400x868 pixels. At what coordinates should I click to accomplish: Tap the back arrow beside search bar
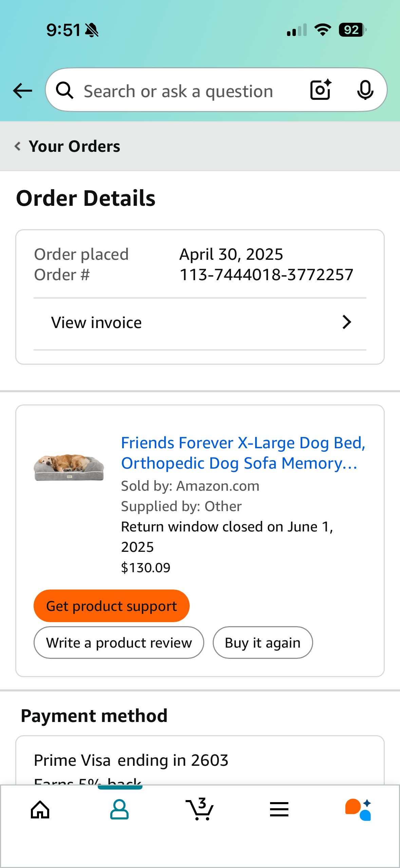tap(22, 91)
